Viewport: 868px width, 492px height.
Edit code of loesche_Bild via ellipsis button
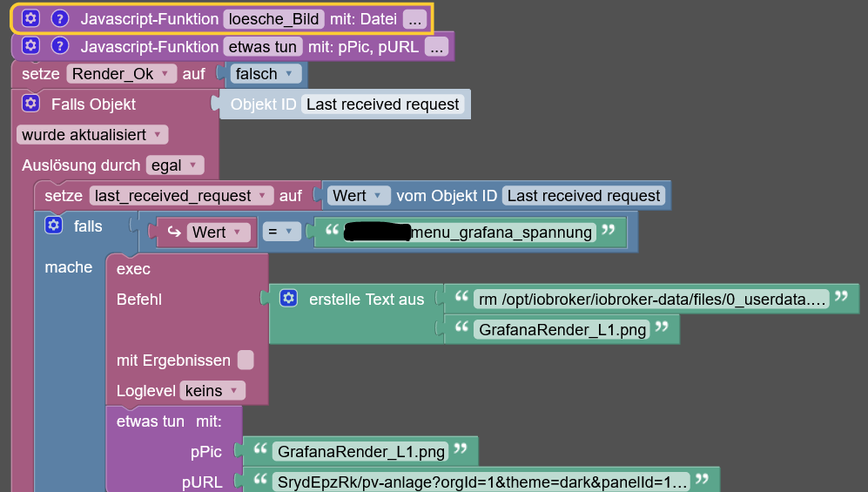click(414, 19)
